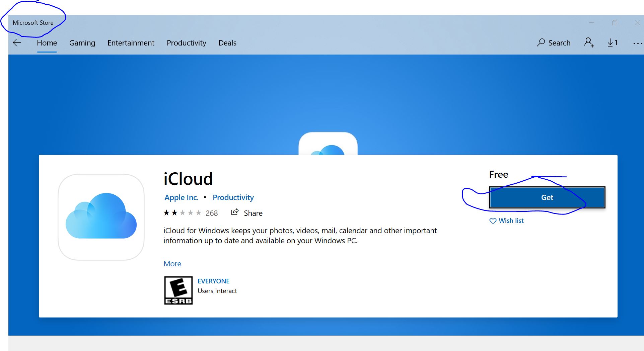
Task: Click the ESRB Everyone rating badge
Action: [178, 290]
